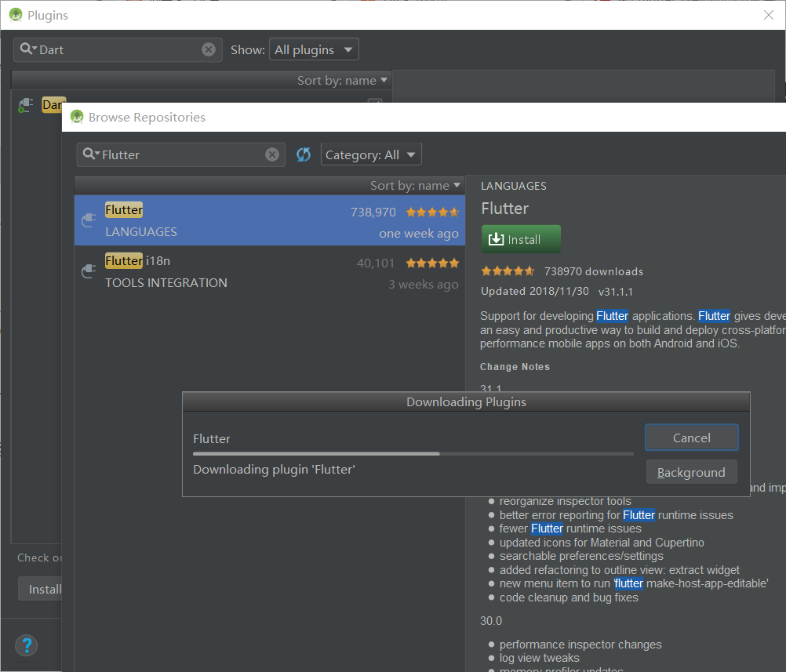The height and width of the screenshot is (672, 786).
Task: Close the Plugins window
Action: coord(769,15)
